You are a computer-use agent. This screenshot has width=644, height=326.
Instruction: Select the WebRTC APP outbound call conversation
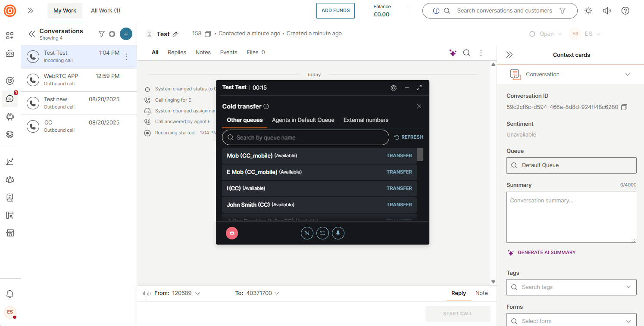coord(79,80)
